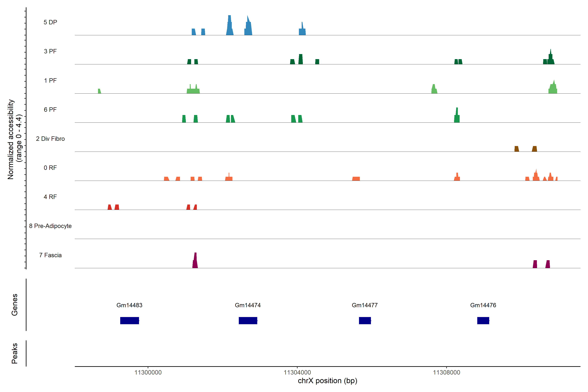
Task: Click the 7 Fascia track label
Action: [50, 255]
